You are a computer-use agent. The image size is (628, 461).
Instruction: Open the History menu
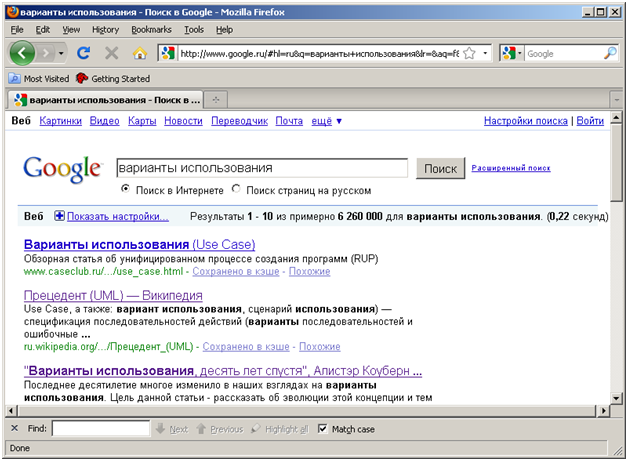pos(105,30)
